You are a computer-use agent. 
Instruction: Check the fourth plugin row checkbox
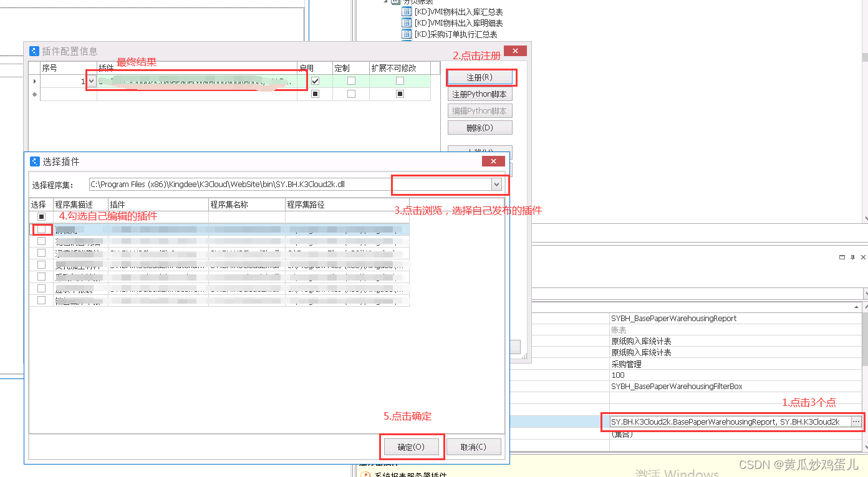click(41, 265)
